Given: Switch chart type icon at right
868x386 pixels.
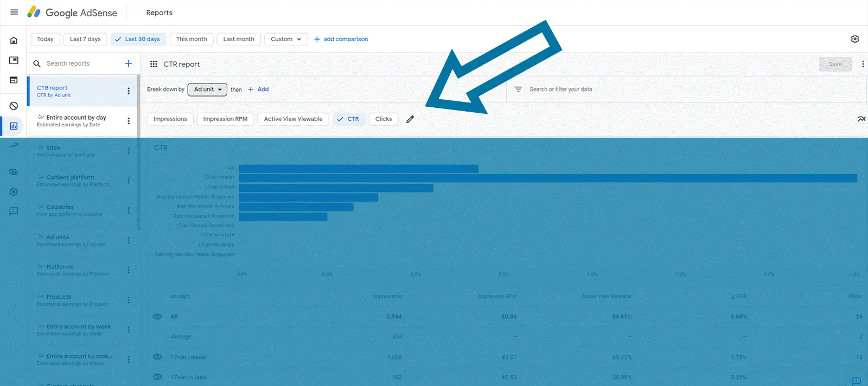Looking at the screenshot, I should click(x=861, y=119).
